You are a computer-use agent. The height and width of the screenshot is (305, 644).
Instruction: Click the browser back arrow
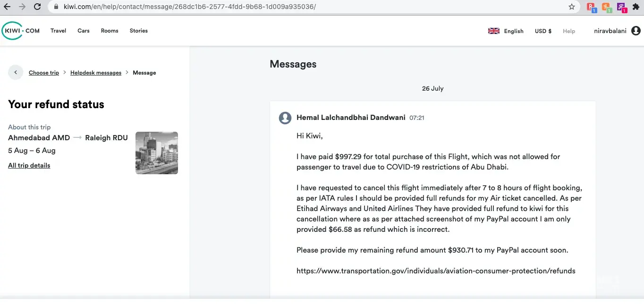tap(7, 7)
